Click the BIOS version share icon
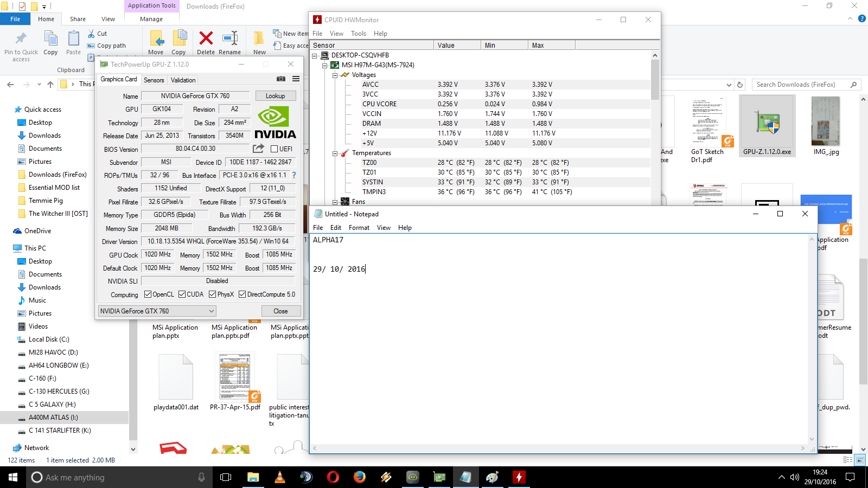This screenshot has height=488, width=868. click(x=259, y=149)
